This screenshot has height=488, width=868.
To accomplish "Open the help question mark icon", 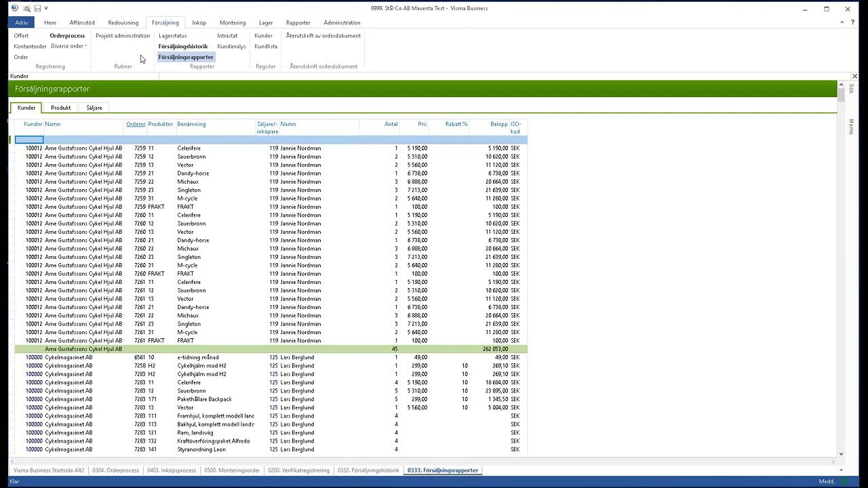I will pos(853,22).
